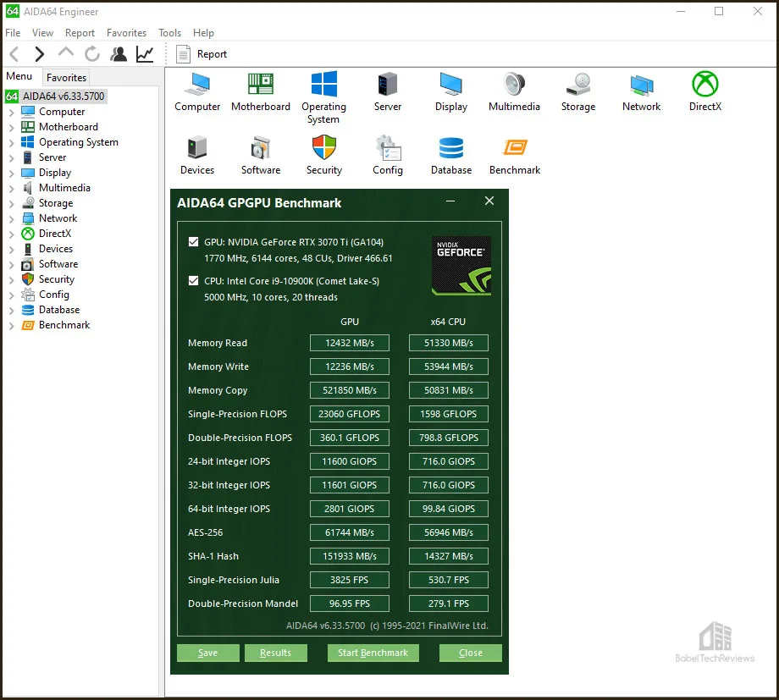Select Config in the sidebar tree
779x700 pixels.
click(45, 295)
